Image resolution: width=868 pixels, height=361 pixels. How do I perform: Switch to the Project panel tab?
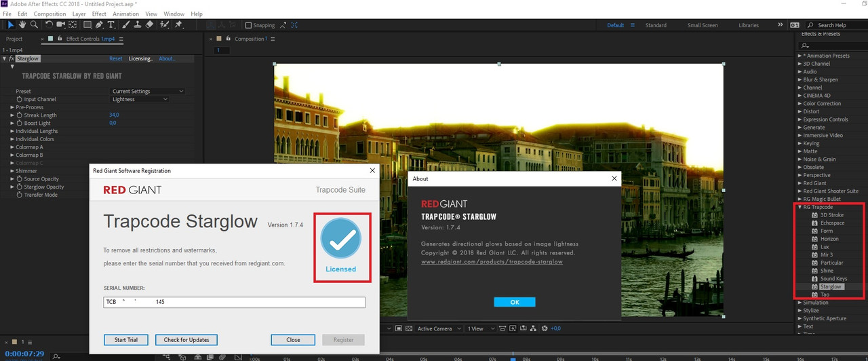click(x=14, y=39)
